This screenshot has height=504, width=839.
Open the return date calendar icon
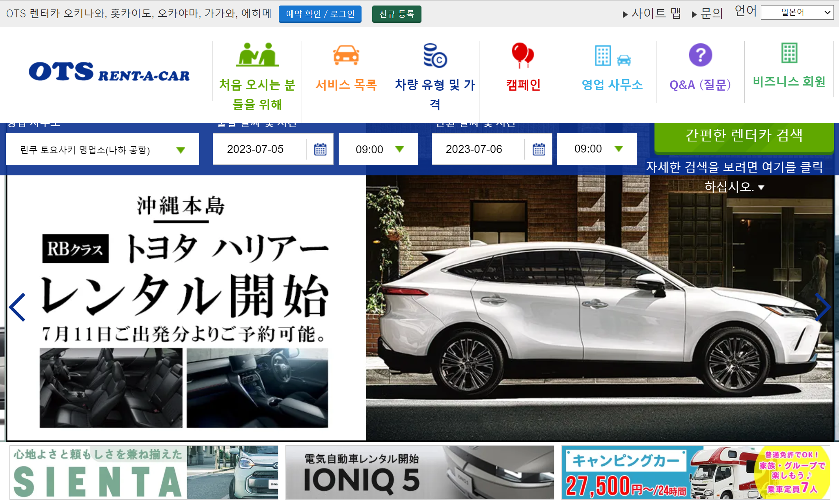[539, 149]
